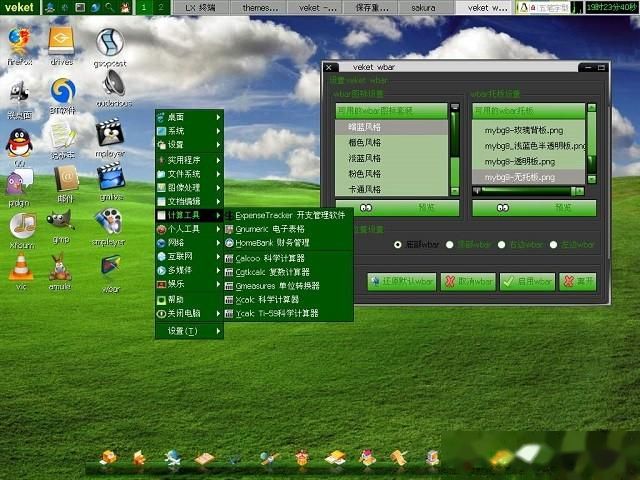Open the vlc traffic cone icon
640x480 pixels.
click(21, 267)
